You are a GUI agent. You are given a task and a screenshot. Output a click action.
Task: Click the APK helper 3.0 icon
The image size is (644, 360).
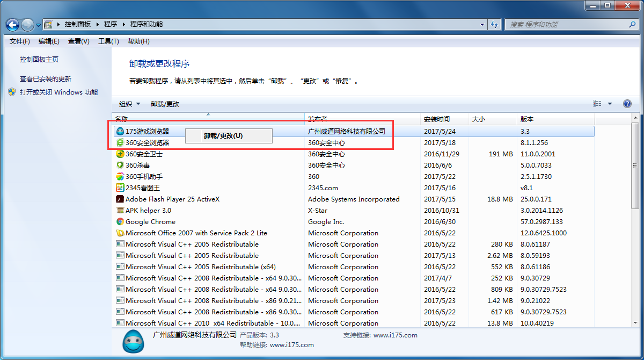120,210
